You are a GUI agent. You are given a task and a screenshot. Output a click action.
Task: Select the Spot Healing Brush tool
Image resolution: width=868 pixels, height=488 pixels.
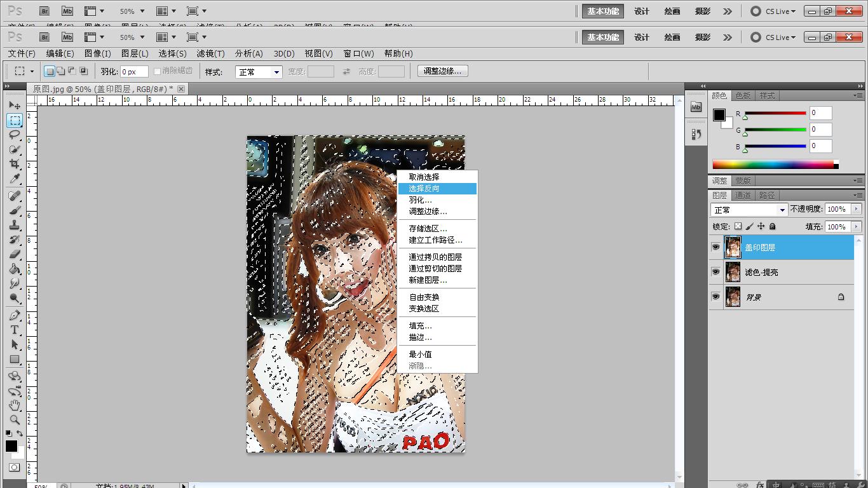(x=14, y=196)
